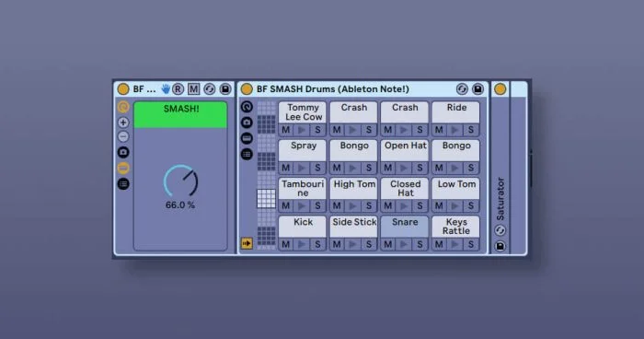Select the highlighted white pad overview section
Image resolution: width=644 pixels, height=339 pixels.
(266, 198)
